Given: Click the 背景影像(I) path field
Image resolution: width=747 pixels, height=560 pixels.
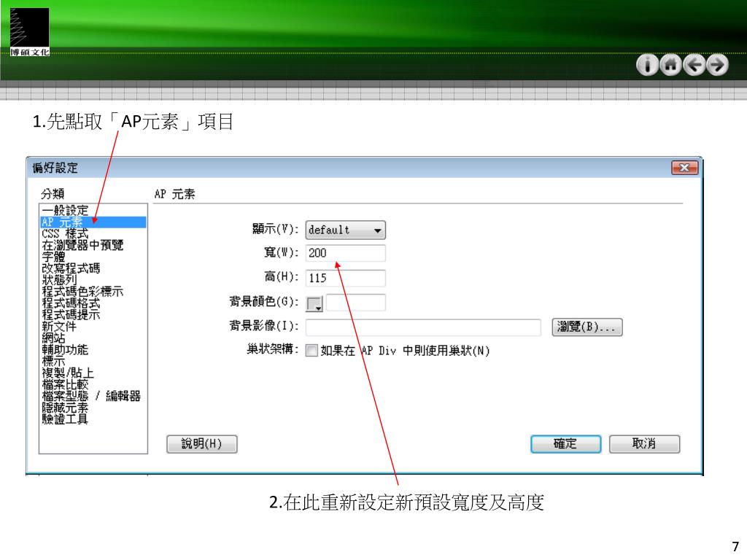Looking at the screenshot, I should click(x=423, y=327).
